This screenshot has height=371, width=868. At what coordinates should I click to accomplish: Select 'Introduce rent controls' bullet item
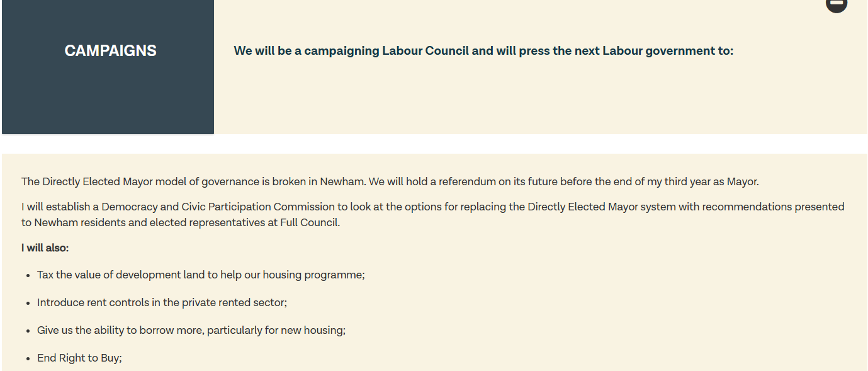coord(162,302)
